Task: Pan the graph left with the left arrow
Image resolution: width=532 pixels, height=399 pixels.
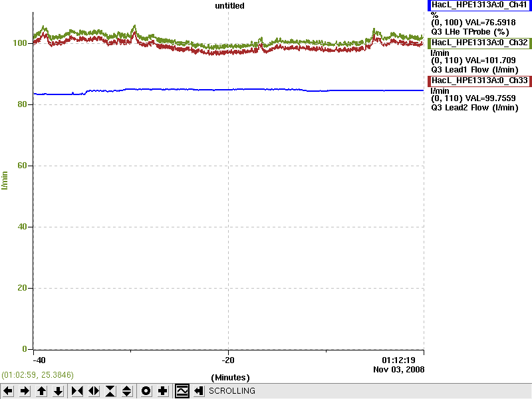Action: (x=8, y=391)
